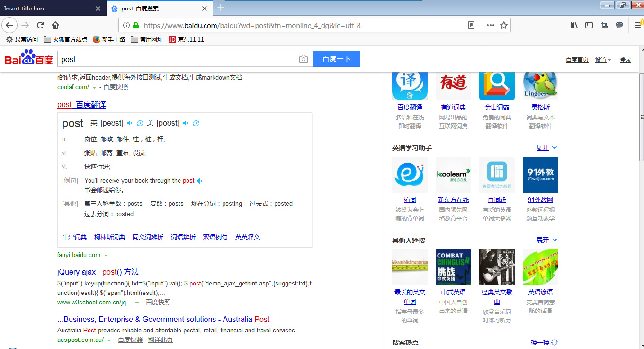Play British pronunciation speaker icon
644x349 pixels.
coord(130,123)
